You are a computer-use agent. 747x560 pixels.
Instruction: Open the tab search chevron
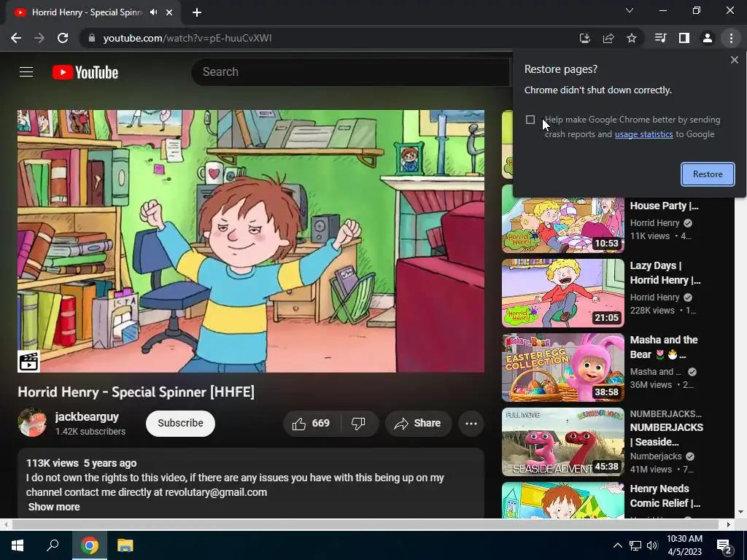[630, 10]
